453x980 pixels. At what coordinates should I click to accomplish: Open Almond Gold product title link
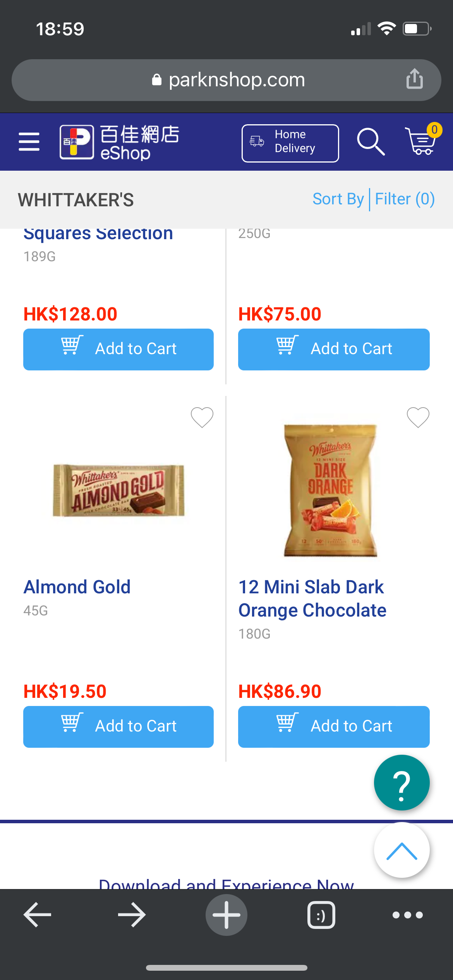point(77,587)
